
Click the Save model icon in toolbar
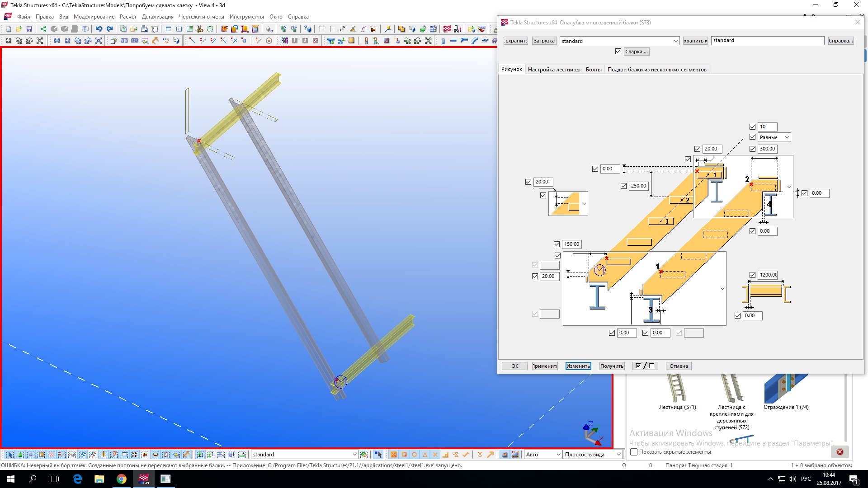pyautogui.click(x=29, y=29)
